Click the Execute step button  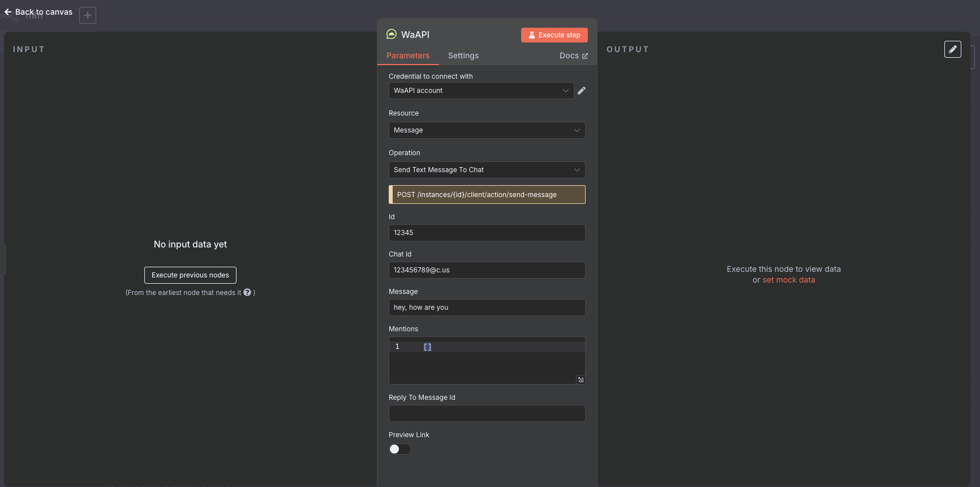coord(555,35)
